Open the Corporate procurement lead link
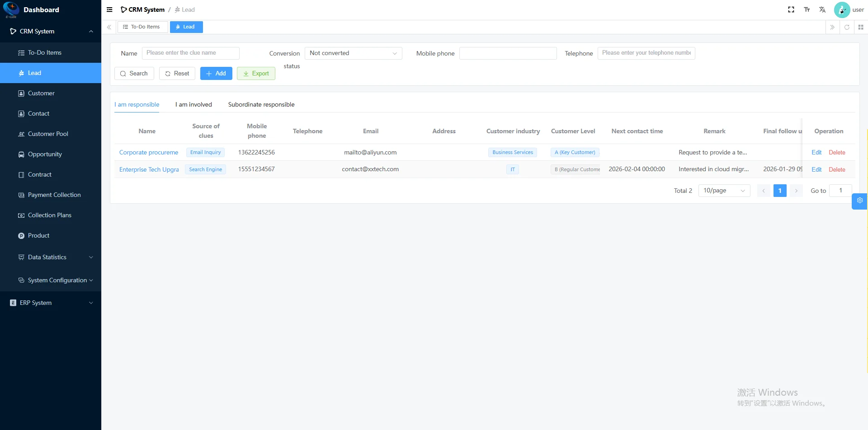 tap(149, 152)
